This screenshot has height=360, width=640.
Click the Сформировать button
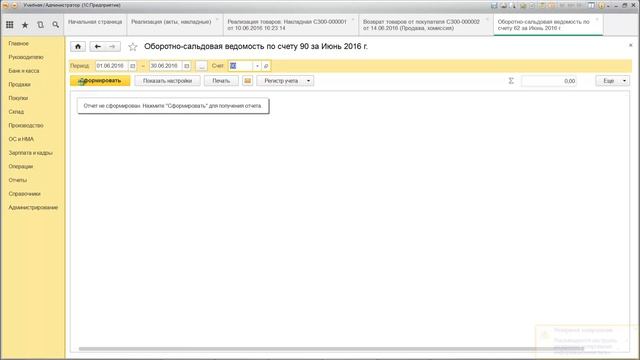(100, 81)
